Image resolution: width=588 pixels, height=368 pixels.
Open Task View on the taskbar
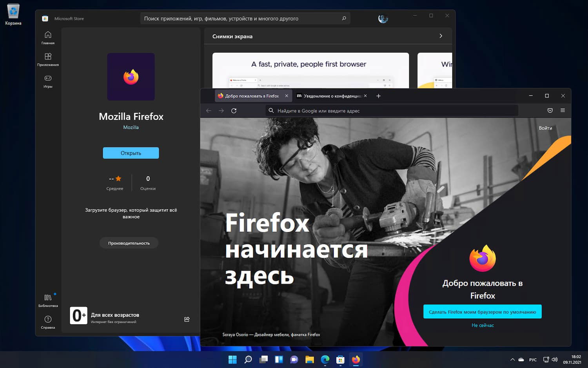[263, 359]
